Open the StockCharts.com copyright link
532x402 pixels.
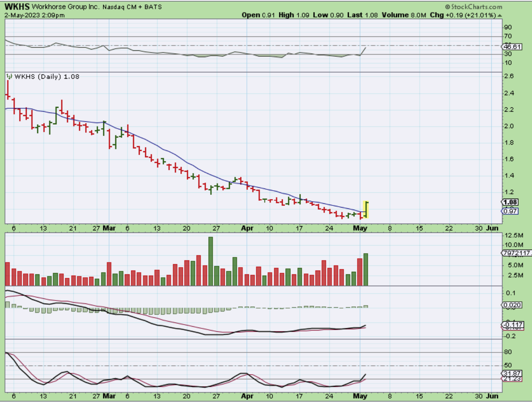point(474,7)
